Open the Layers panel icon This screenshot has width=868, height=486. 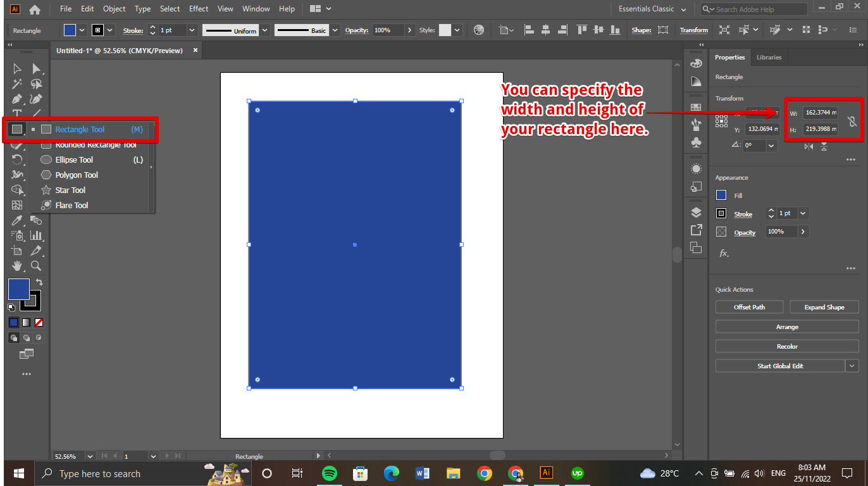[x=696, y=212]
